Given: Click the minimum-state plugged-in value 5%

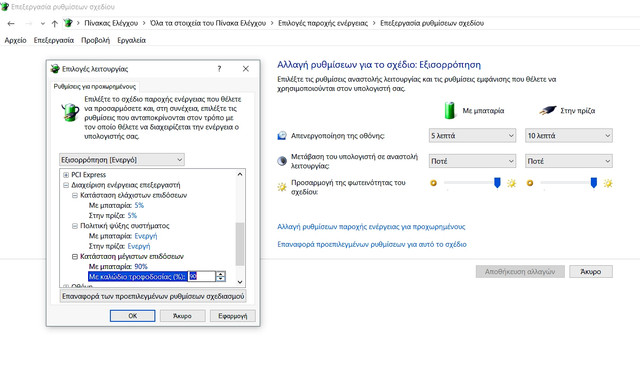Looking at the screenshot, I should (132, 215).
